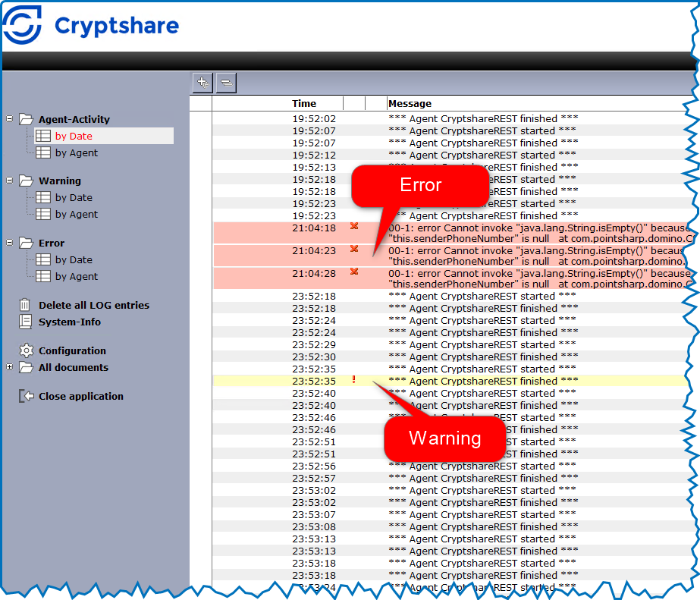
Task: Click the Close application exit icon
Action: 26,396
